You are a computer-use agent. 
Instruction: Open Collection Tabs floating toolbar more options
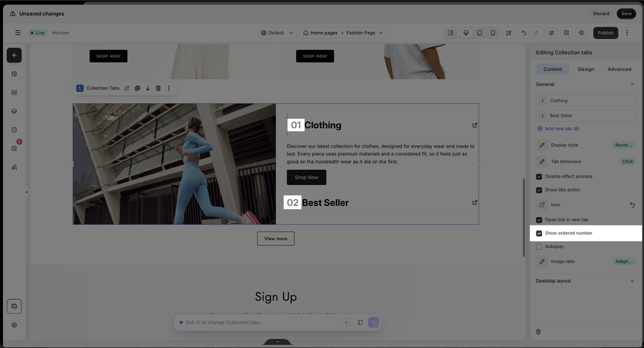[x=169, y=88]
